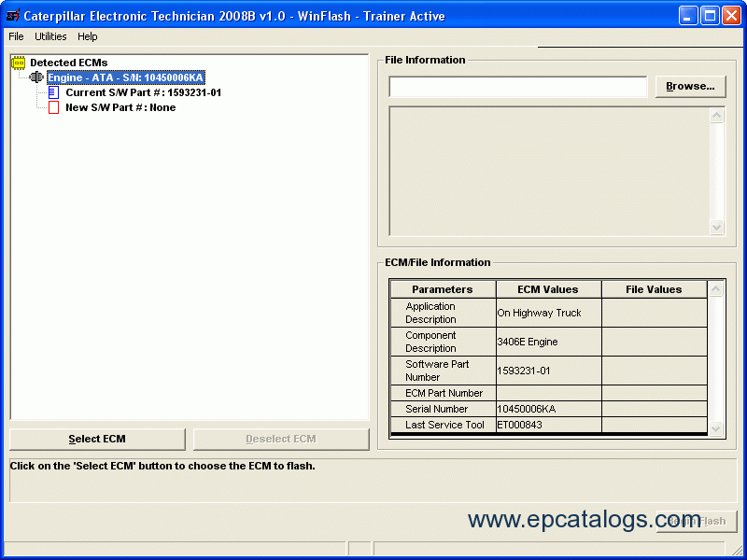
Task: Click the red New S/W Part icon
Action: point(53,107)
